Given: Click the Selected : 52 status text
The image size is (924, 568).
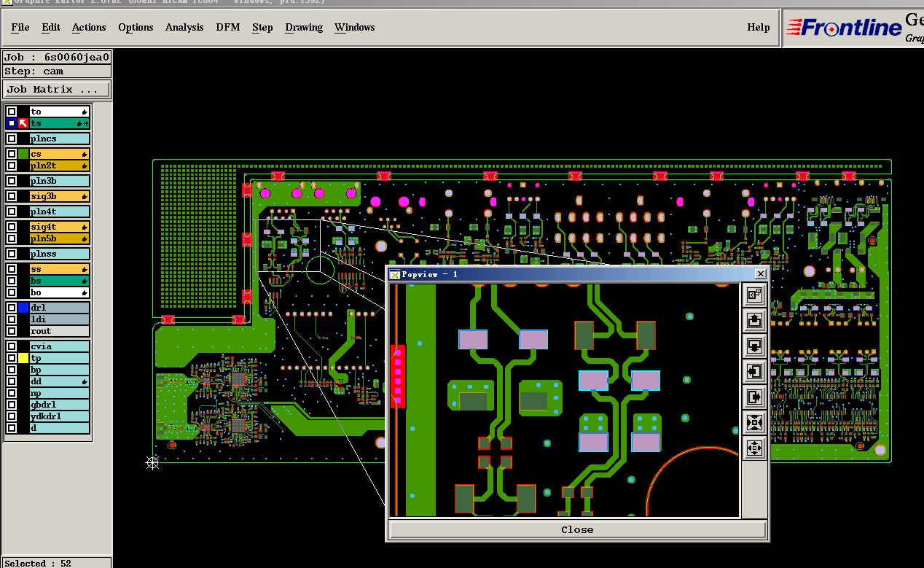Looking at the screenshot, I should (x=38, y=563).
